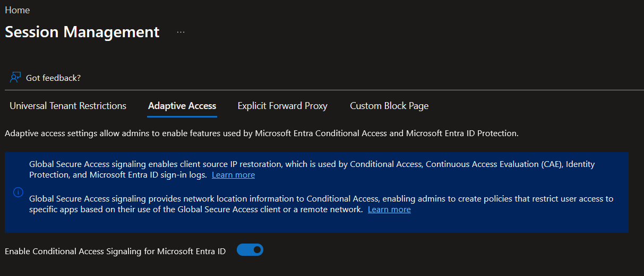Image resolution: width=644 pixels, height=276 pixels.
Task: Open Learn more about network location information
Action: click(x=389, y=210)
